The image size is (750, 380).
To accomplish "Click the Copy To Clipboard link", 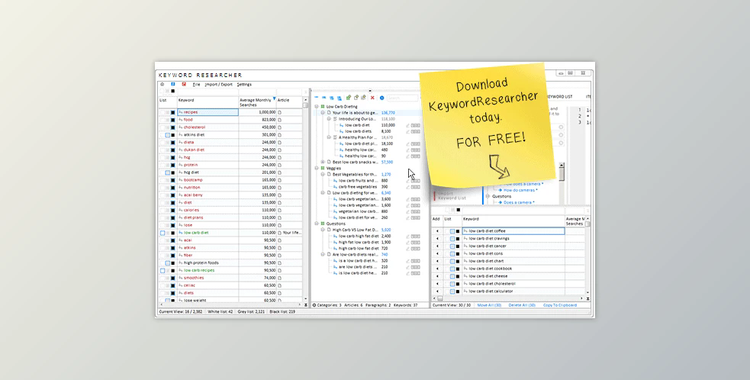I will [560, 305].
